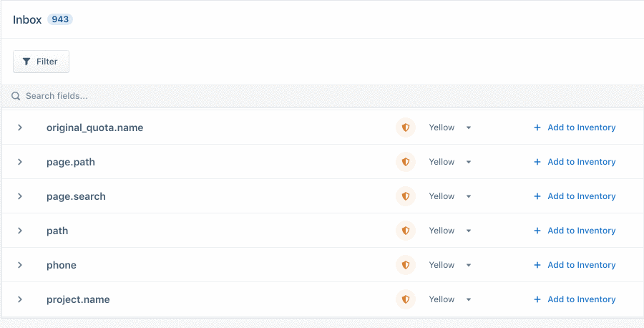Click the Inbox 943 count badge
This screenshot has width=644, height=328.
click(60, 19)
